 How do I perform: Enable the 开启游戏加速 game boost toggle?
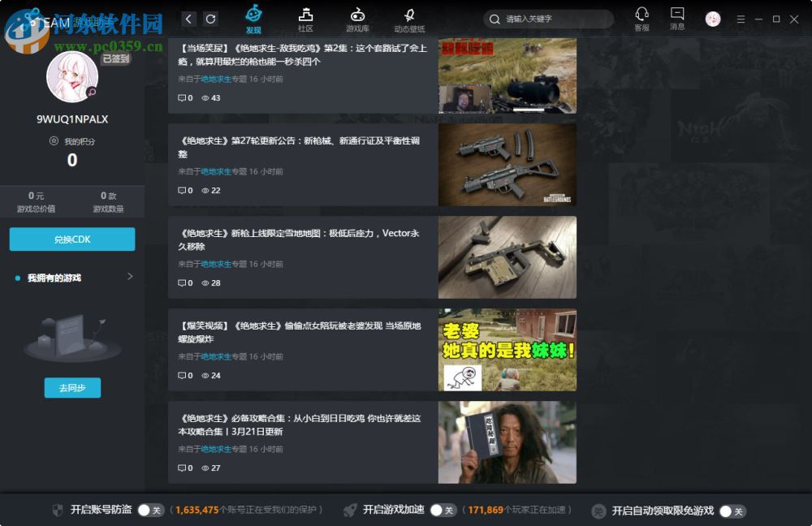pos(443,511)
